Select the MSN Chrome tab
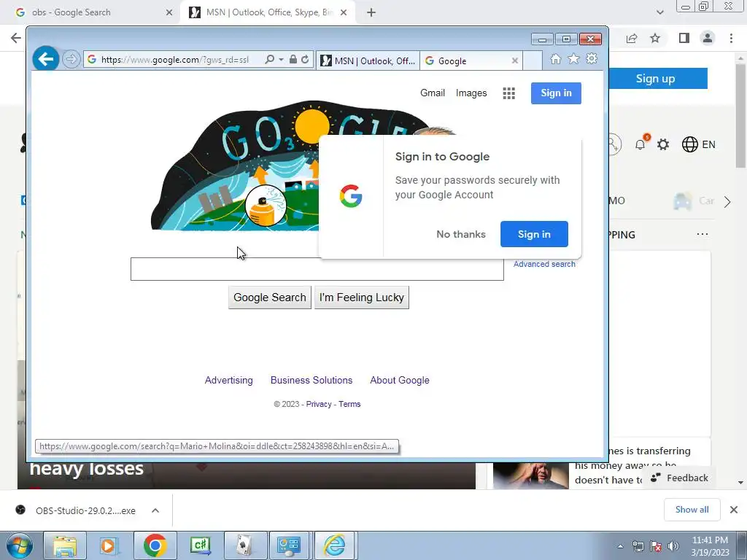 click(267, 12)
